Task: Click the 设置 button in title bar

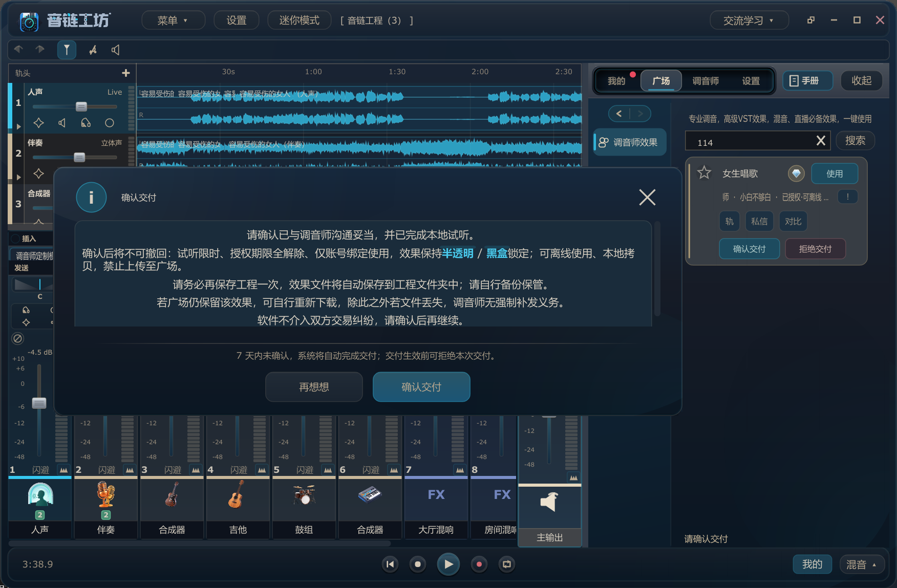Action: coord(237,20)
